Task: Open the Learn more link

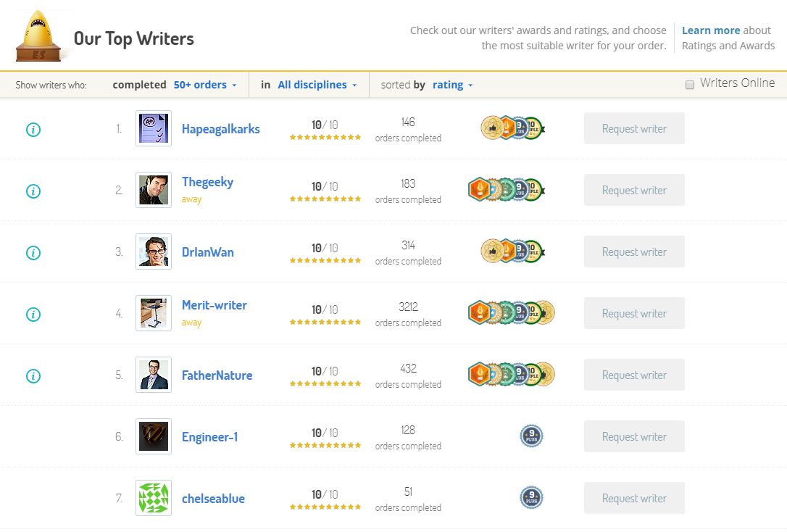Action: click(710, 30)
